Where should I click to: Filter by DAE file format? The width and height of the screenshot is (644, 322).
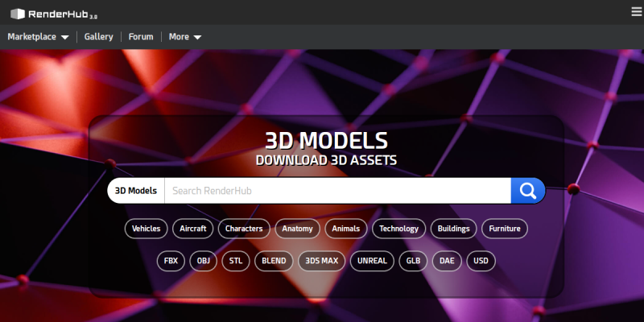[x=447, y=261]
